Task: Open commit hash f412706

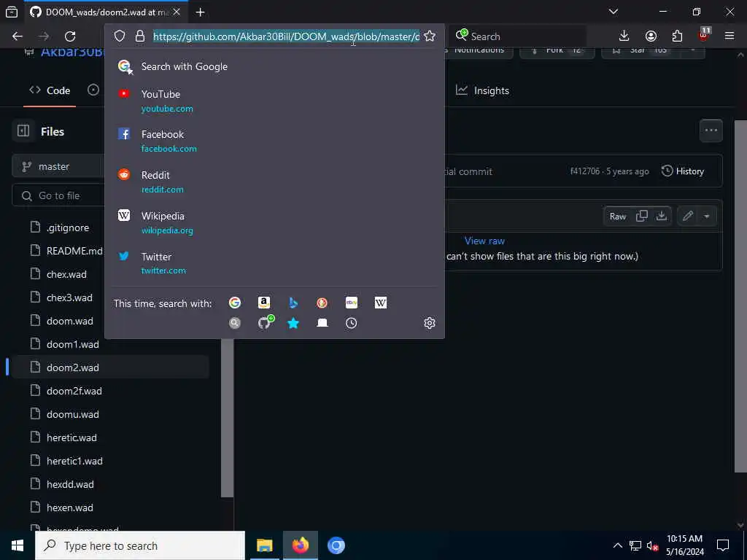Action: point(584,171)
